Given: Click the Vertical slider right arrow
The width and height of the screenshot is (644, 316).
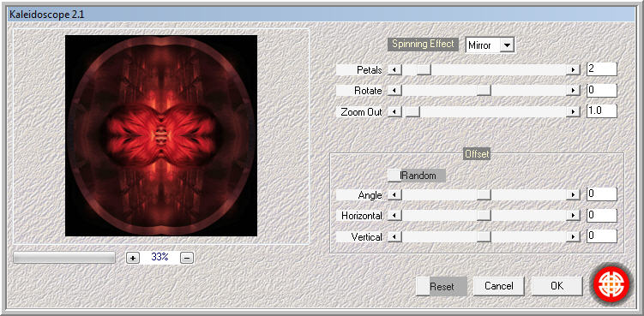Looking at the screenshot, I should click(x=572, y=237).
